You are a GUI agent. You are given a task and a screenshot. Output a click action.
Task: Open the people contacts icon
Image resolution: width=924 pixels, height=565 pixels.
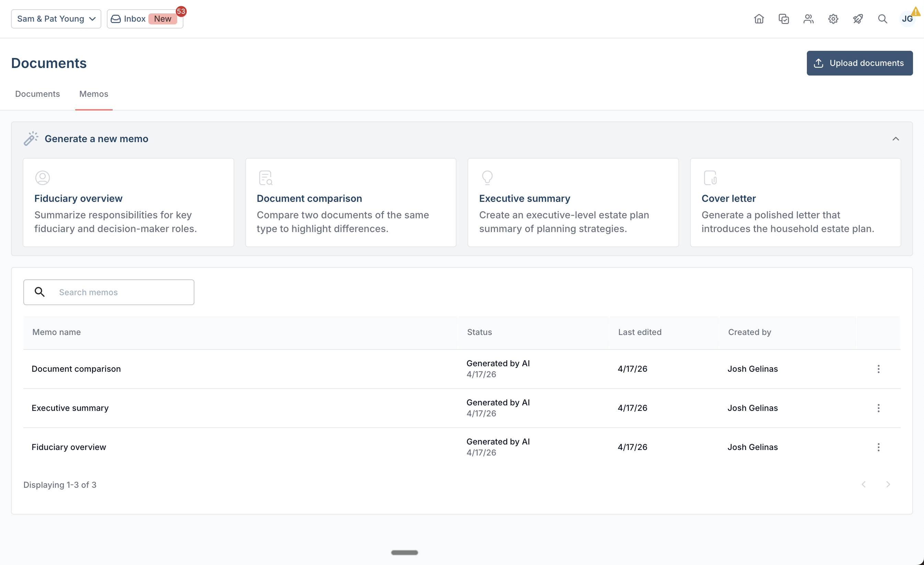(x=809, y=19)
